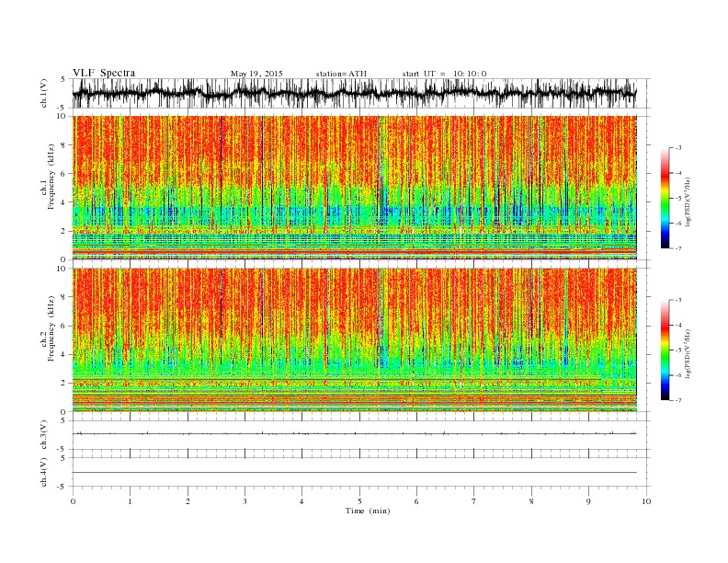Click the ch.2 spectrogram "4" kHz tick label
The height and width of the screenshot is (563, 728).
(64, 355)
